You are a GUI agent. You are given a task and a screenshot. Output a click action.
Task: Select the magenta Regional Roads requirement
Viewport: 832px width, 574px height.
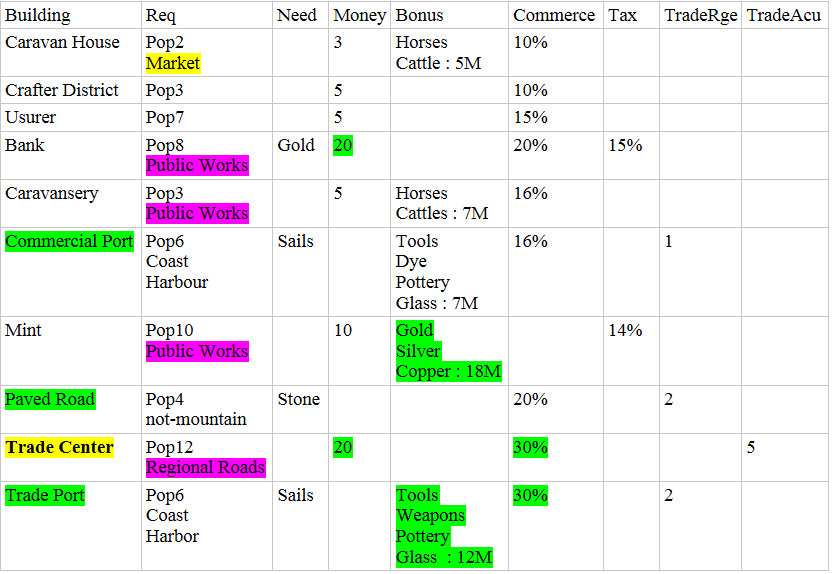tap(205, 467)
